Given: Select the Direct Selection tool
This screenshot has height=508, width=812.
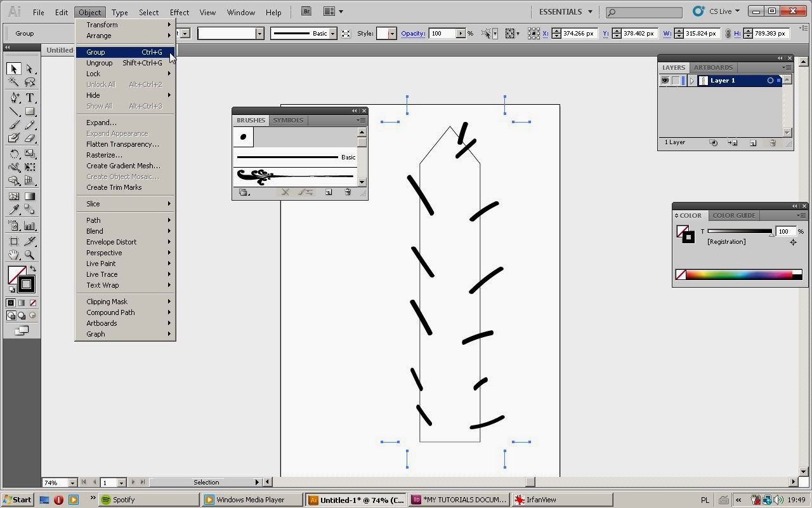Looking at the screenshot, I should tap(30, 69).
